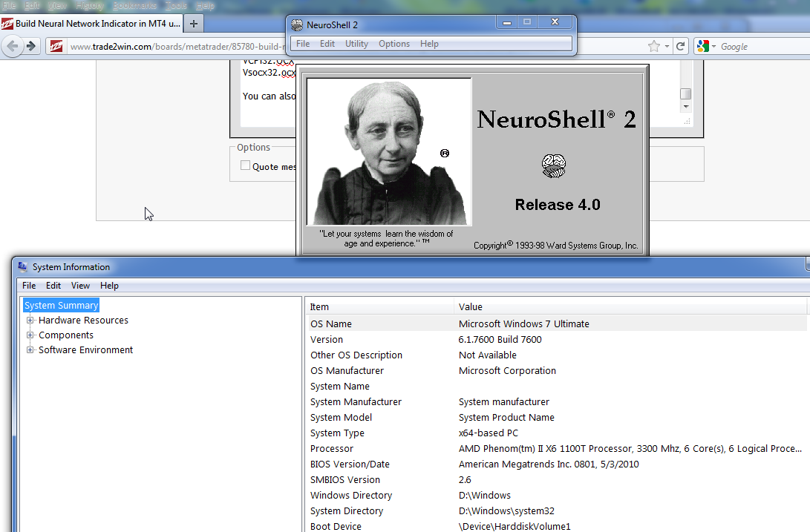The image size is (810, 532).
Task: Click the back arrow in the browser
Action: tap(13, 46)
